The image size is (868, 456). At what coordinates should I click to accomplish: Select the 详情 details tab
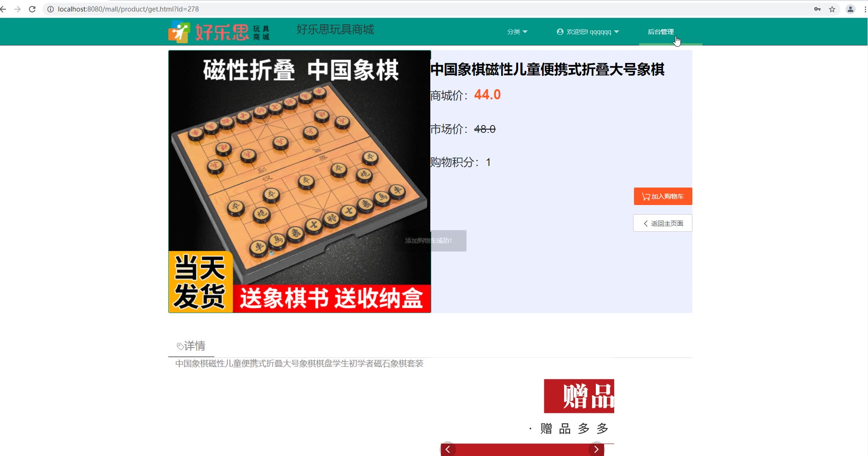pyautogui.click(x=191, y=346)
